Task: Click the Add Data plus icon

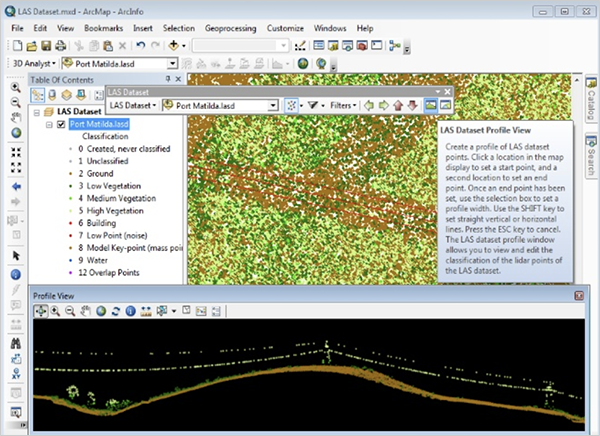Action: click(x=173, y=46)
